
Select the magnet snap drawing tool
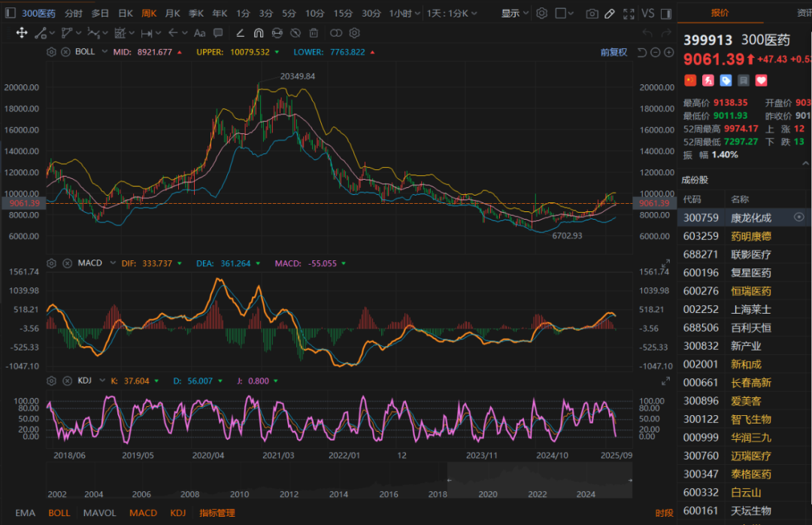tap(259, 33)
